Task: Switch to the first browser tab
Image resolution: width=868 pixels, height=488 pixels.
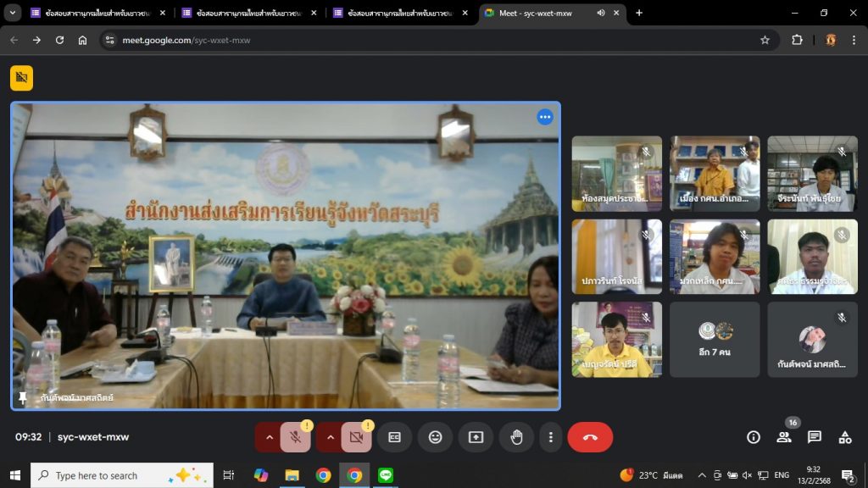Action: (x=93, y=13)
